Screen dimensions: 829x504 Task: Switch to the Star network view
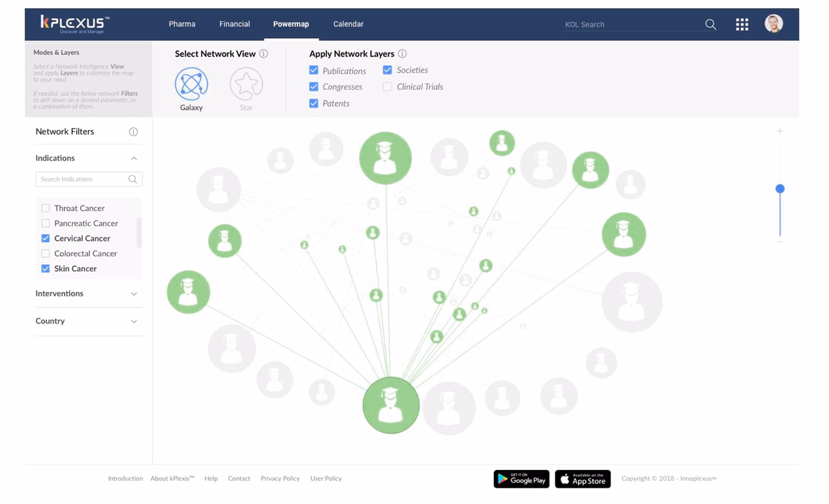(x=246, y=84)
